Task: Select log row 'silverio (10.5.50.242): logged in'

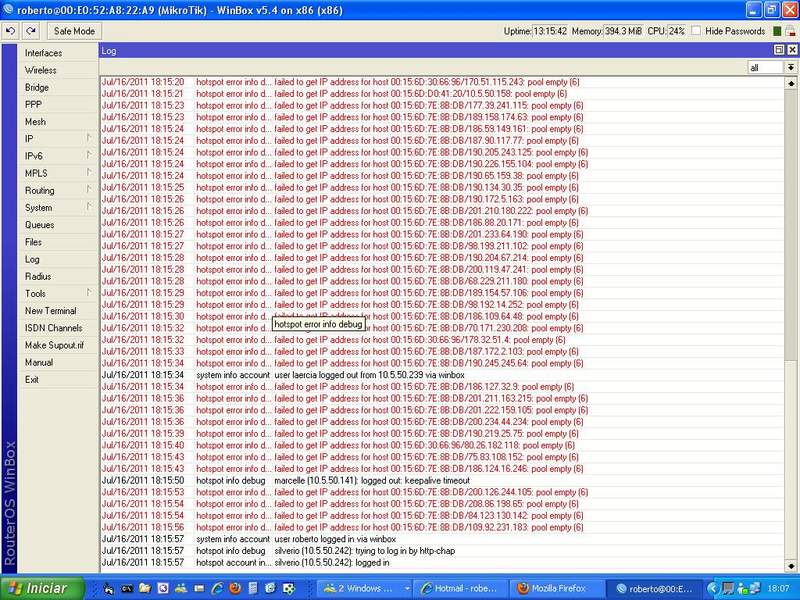Action: 442,563
